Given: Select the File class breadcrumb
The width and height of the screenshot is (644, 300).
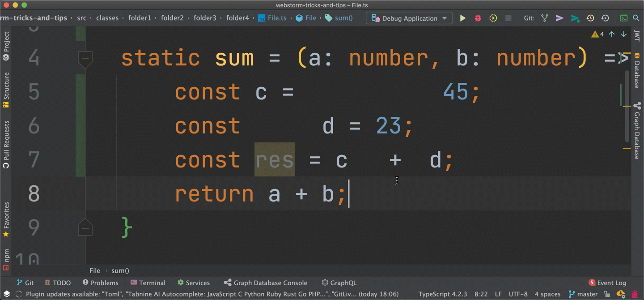Looking at the screenshot, I should (x=306, y=18).
